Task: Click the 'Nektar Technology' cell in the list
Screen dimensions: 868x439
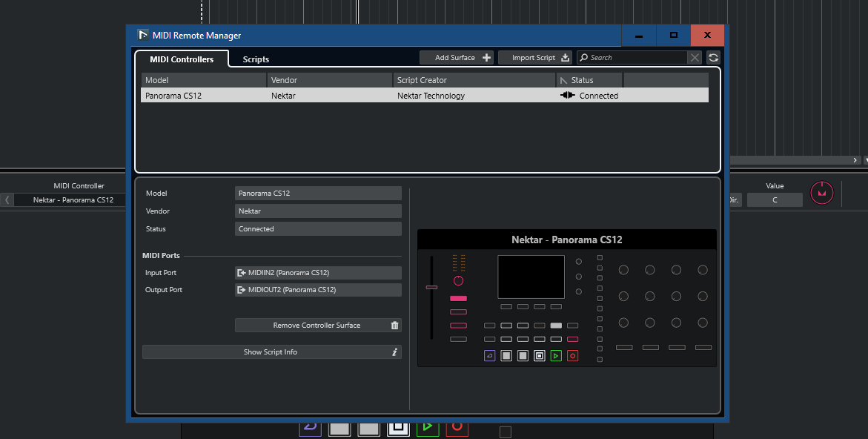Action: pyautogui.click(x=431, y=96)
